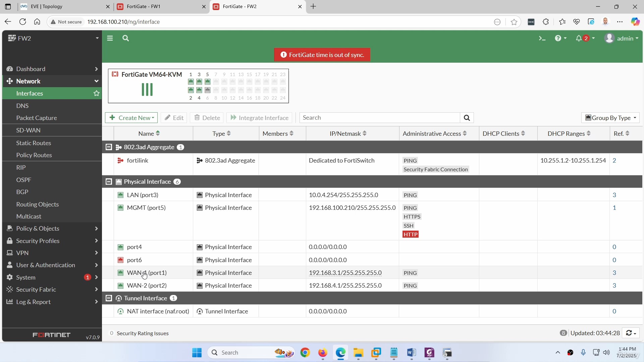Toggle the hamburger sidebar menu icon
644x362 pixels.
coord(110,38)
